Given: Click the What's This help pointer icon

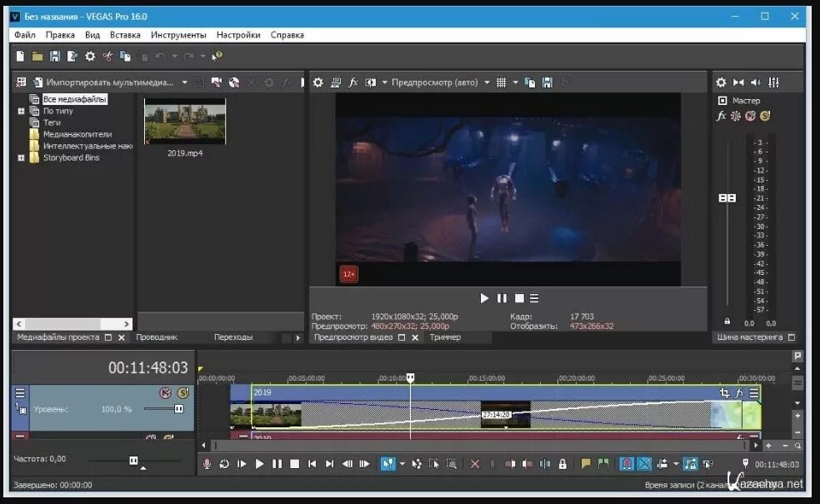Looking at the screenshot, I should 217,56.
